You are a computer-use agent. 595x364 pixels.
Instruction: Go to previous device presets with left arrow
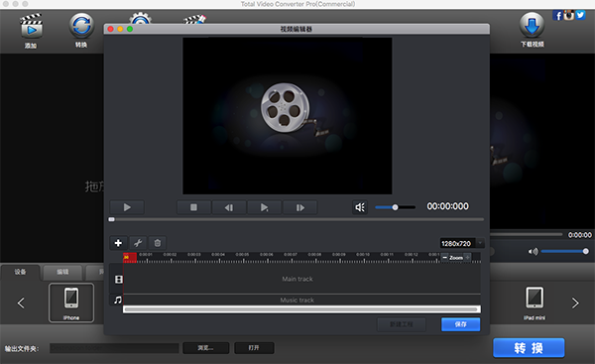click(21, 303)
